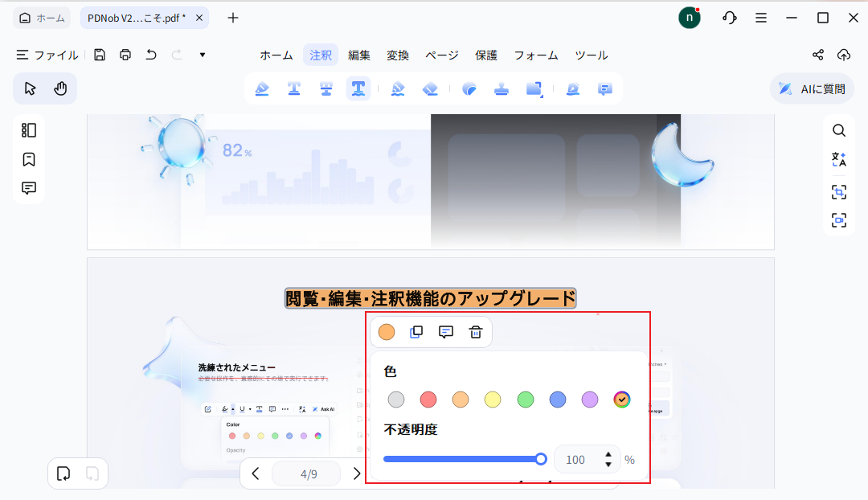Click the AIに質問 button
Viewport: 868px width, 500px height.
(812, 88)
